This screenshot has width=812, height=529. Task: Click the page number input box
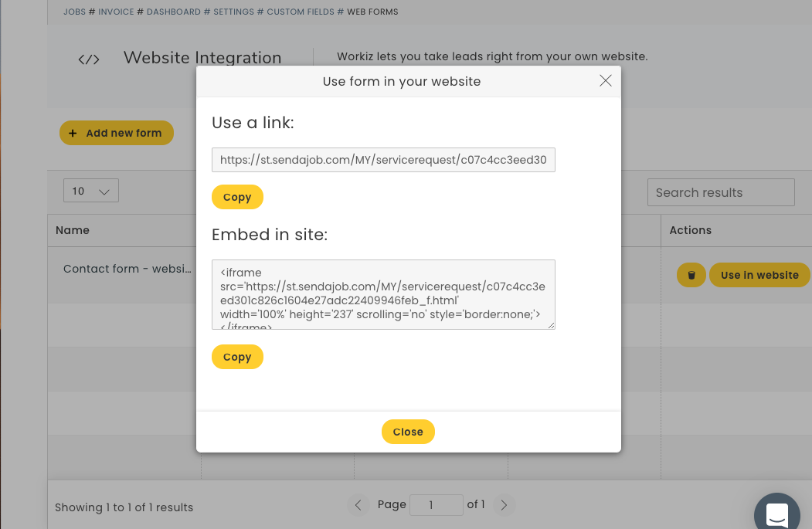point(437,504)
